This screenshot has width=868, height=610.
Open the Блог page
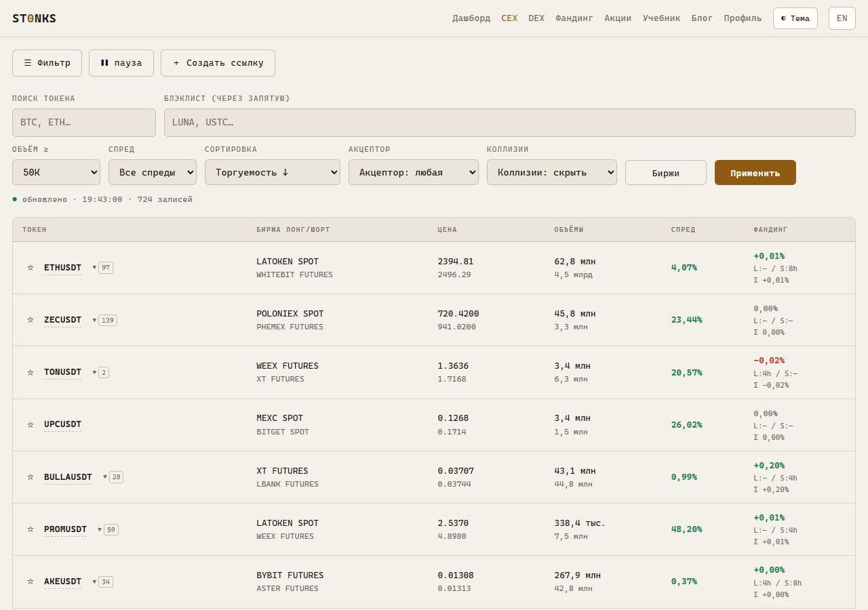[702, 18]
